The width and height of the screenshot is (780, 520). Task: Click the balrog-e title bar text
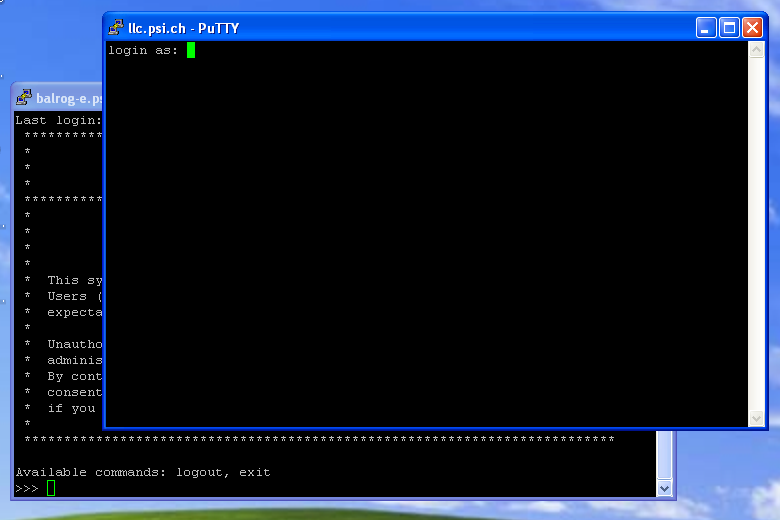(x=69, y=98)
